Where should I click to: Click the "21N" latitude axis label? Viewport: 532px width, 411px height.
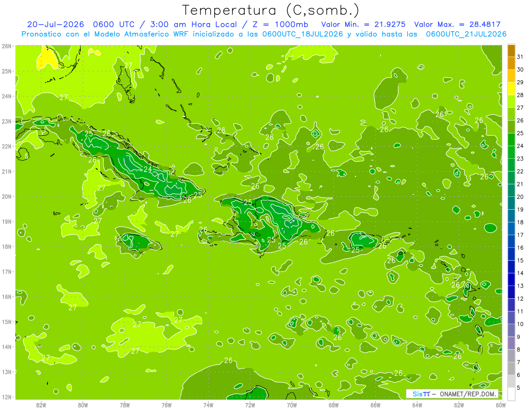(x=6, y=171)
